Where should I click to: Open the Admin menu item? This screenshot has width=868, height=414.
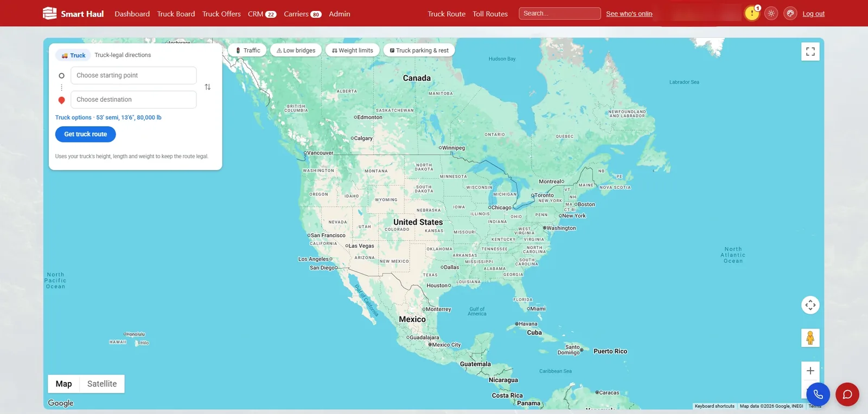[340, 14]
